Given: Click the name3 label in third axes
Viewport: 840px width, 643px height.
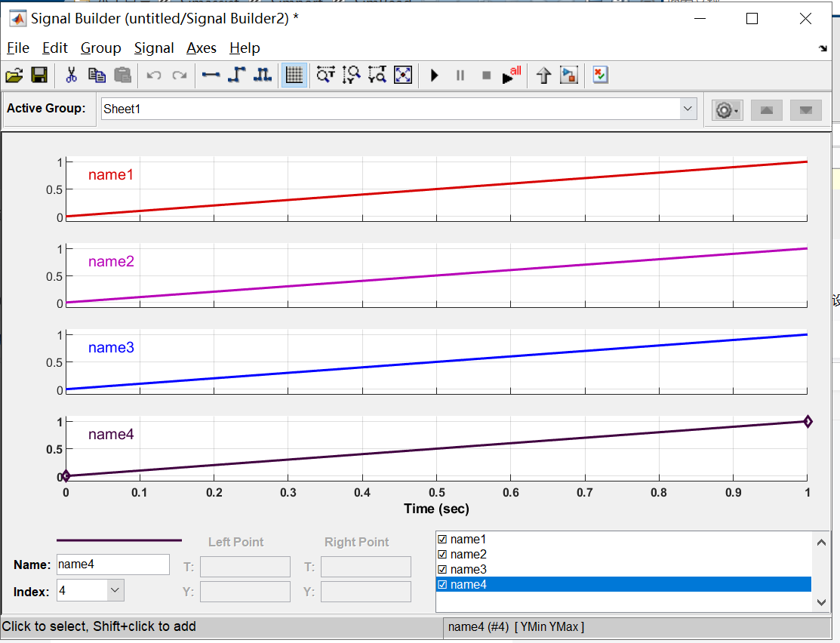Looking at the screenshot, I should 111,347.
